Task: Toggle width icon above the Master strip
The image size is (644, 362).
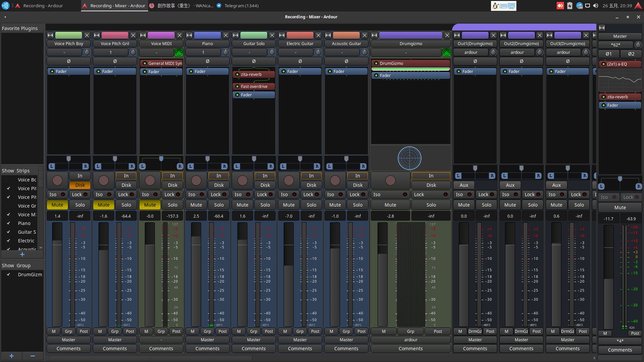Action: coord(602,28)
